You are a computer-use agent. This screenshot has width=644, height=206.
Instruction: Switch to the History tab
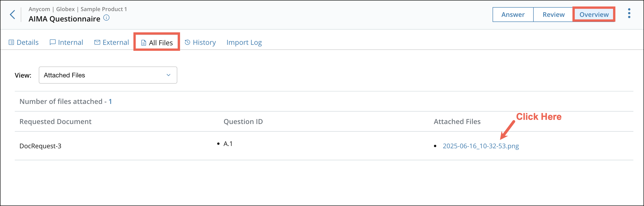(x=200, y=42)
